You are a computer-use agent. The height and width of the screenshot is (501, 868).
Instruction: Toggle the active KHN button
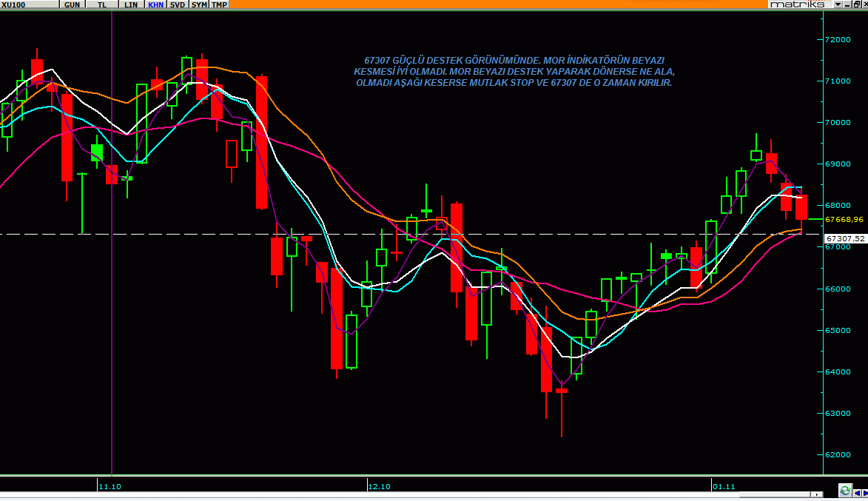click(x=155, y=4)
